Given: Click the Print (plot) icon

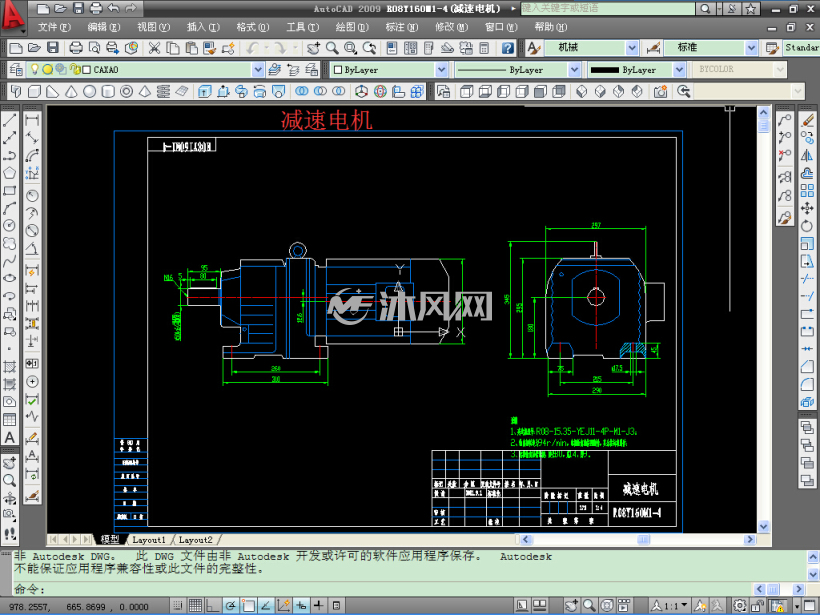Looking at the screenshot, I should pyautogui.click(x=76, y=48).
